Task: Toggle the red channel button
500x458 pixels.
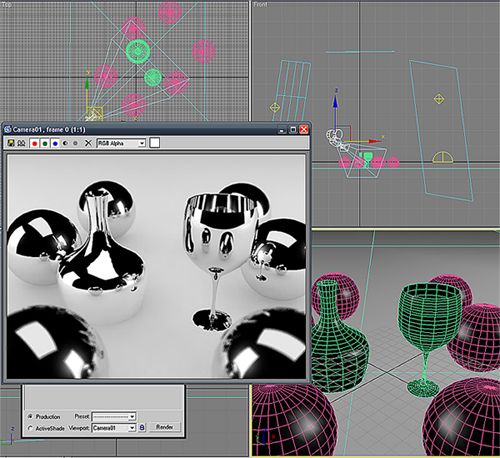Action: [x=34, y=143]
